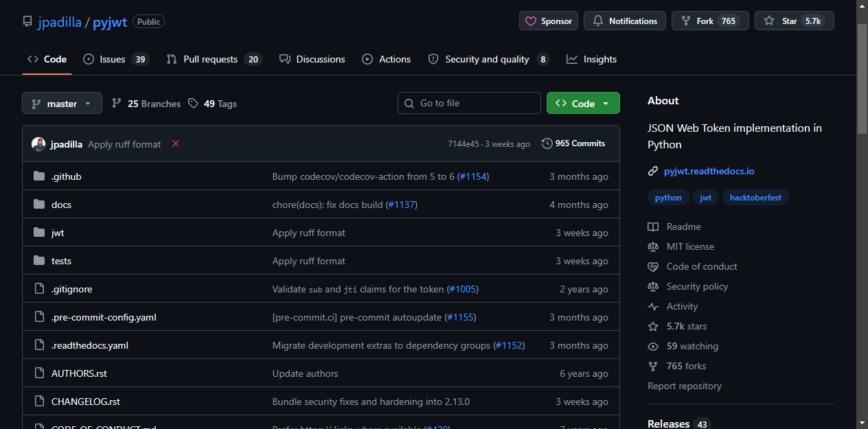This screenshot has width=868, height=429.
Task: Click the tests folder icon
Action: [39, 261]
